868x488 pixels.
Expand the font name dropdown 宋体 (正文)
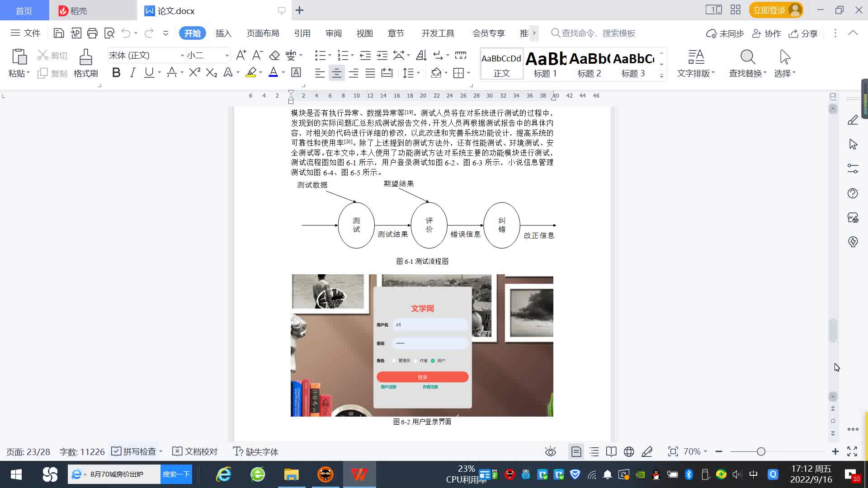pyautogui.click(x=182, y=56)
